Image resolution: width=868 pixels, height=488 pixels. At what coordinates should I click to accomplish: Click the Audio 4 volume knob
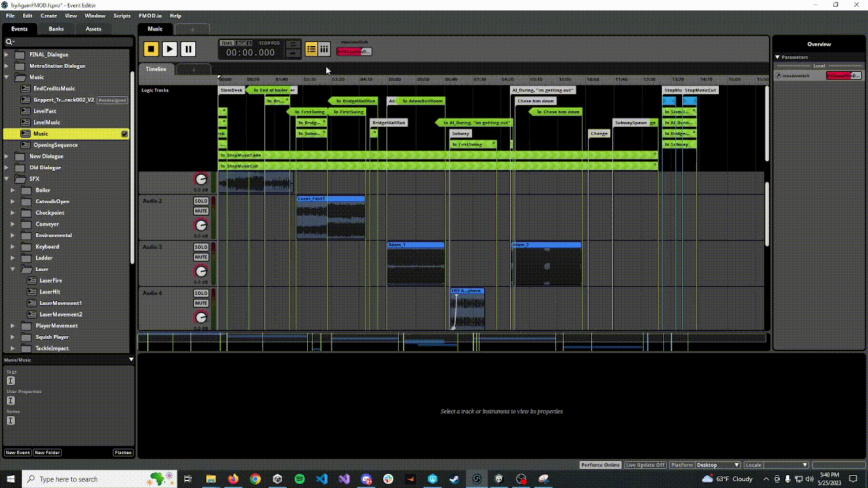tap(201, 317)
